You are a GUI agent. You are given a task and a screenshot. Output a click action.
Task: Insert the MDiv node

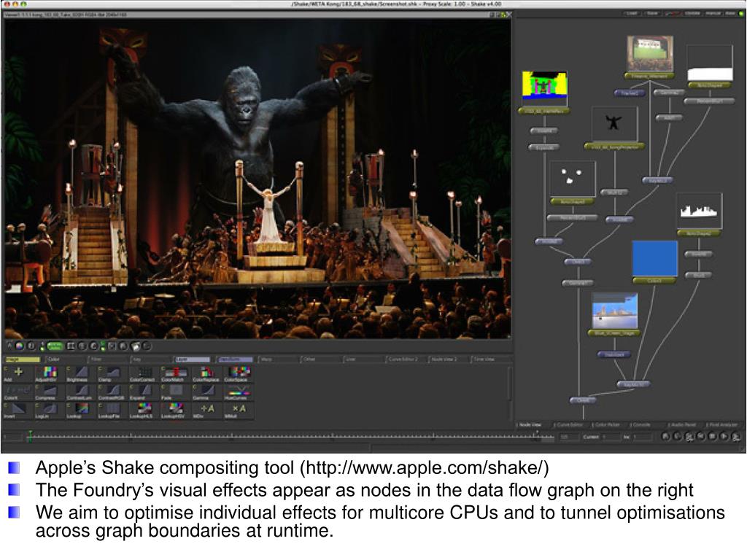[x=206, y=411]
